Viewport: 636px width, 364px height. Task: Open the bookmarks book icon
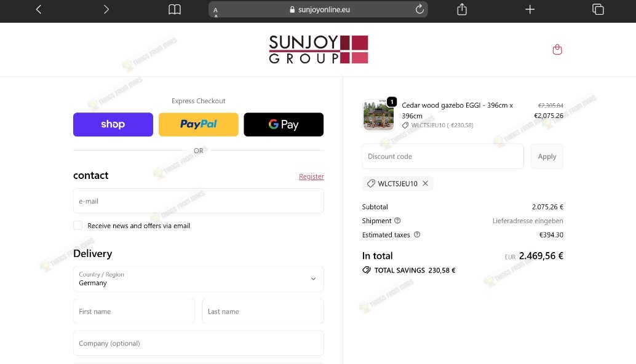pyautogui.click(x=175, y=9)
